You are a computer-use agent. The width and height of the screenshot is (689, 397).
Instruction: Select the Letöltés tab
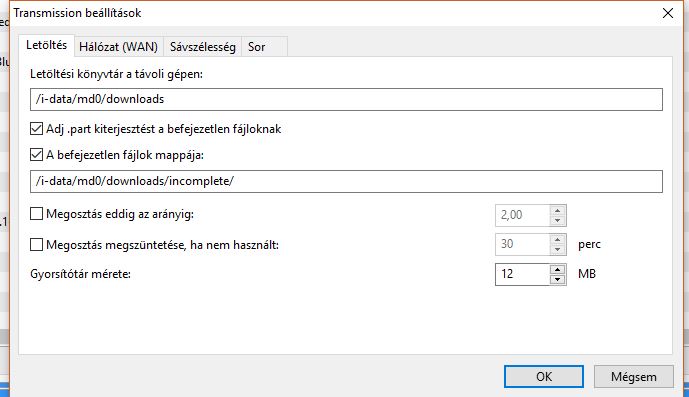tap(47, 45)
